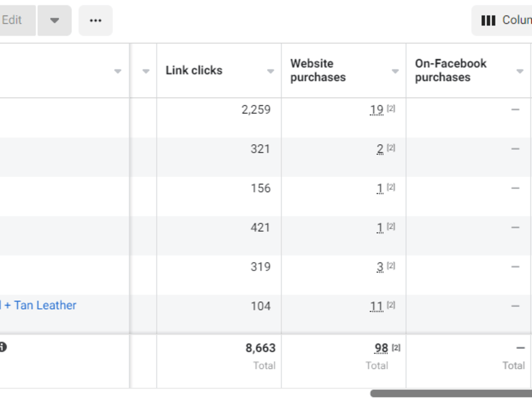Open the Edit dropdown arrow
Image resolution: width=532 pixels, height=399 pixels.
click(55, 20)
